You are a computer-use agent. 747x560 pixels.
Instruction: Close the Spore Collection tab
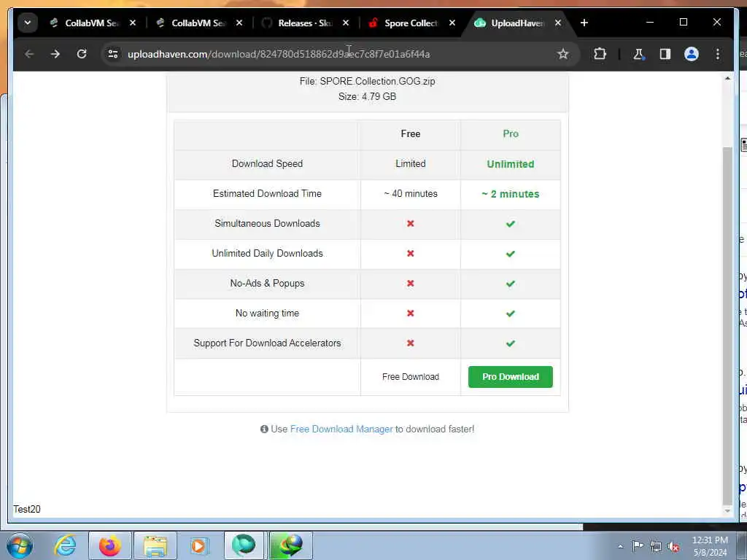(x=452, y=23)
